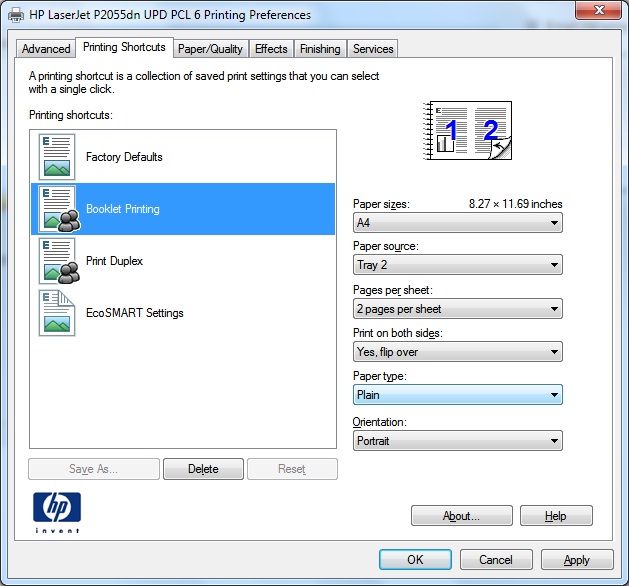Choose the Print Duplex shortcut icon
Image resolution: width=629 pixels, height=586 pixels.
[x=59, y=261]
